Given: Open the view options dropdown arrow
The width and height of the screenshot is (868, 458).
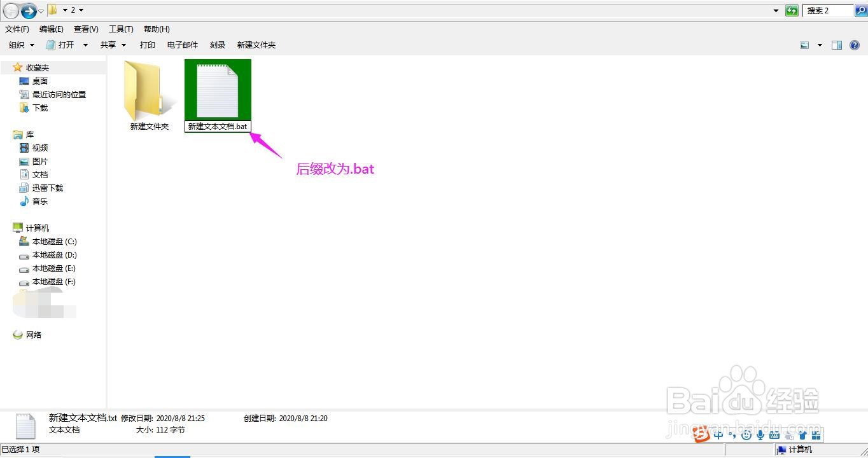Looking at the screenshot, I should 820,45.
